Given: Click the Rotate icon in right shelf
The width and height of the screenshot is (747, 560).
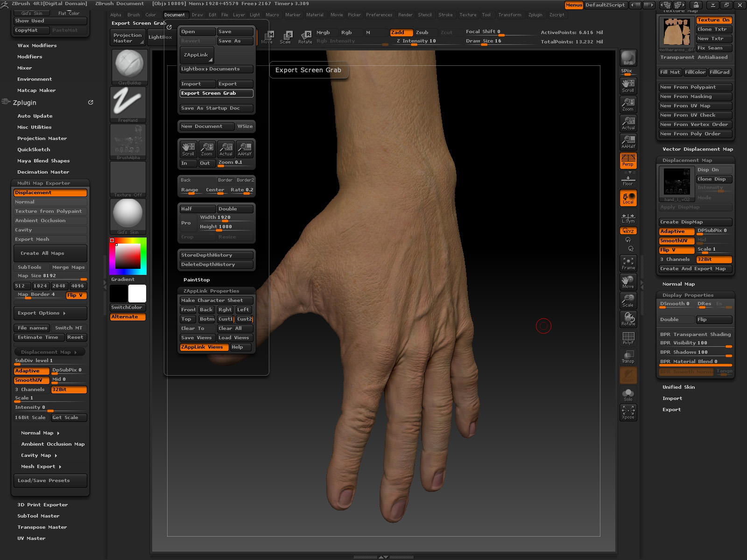Looking at the screenshot, I should click(x=628, y=319).
